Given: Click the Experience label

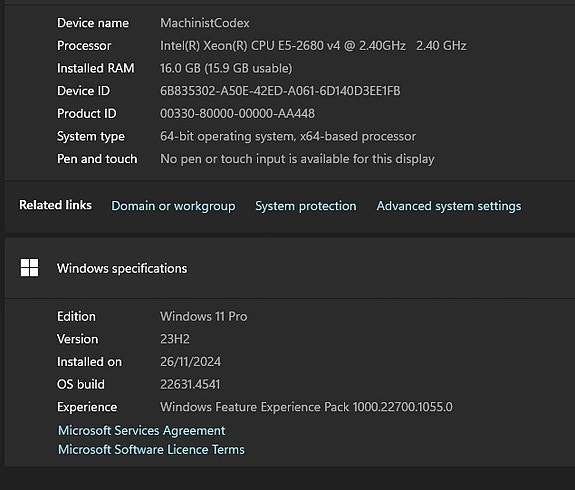Looking at the screenshot, I should 87,407.
